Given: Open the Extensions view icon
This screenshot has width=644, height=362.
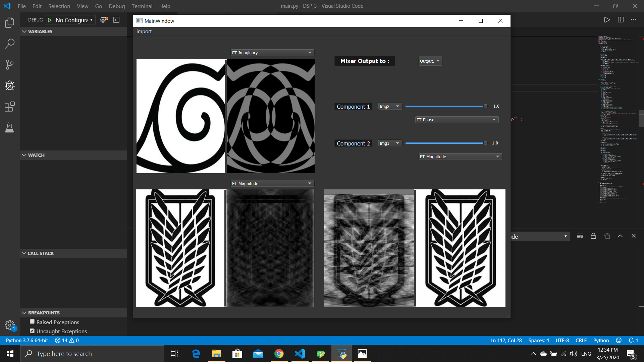Looking at the screenshot, I should [10, 107].
